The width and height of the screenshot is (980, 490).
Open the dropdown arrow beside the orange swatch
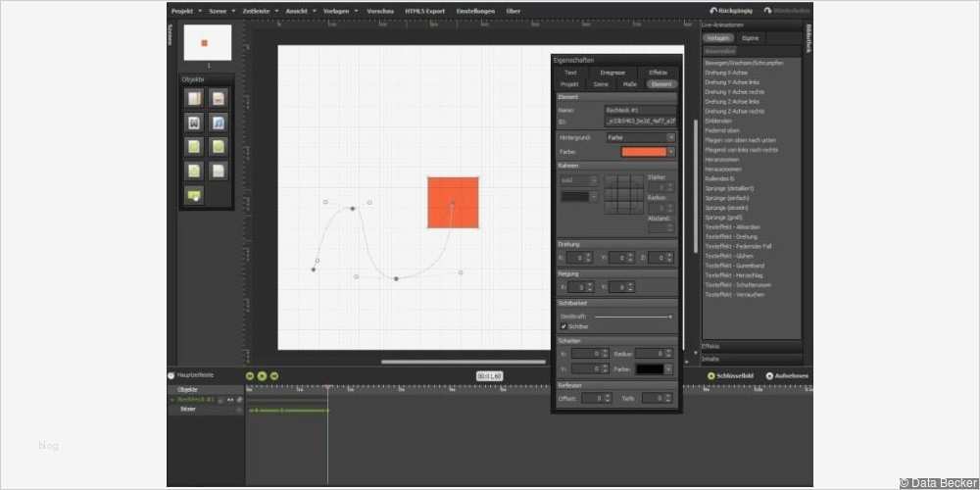[671, 151]
